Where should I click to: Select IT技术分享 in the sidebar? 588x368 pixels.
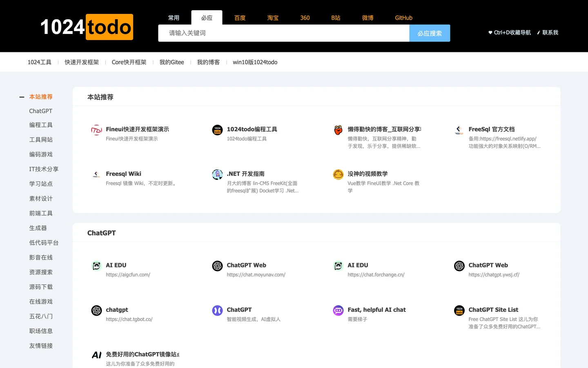[x=44, y=169]
